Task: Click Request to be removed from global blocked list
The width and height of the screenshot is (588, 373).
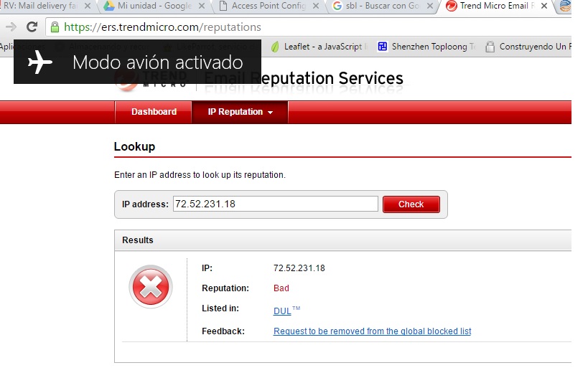Action: (x=372, y=331)
